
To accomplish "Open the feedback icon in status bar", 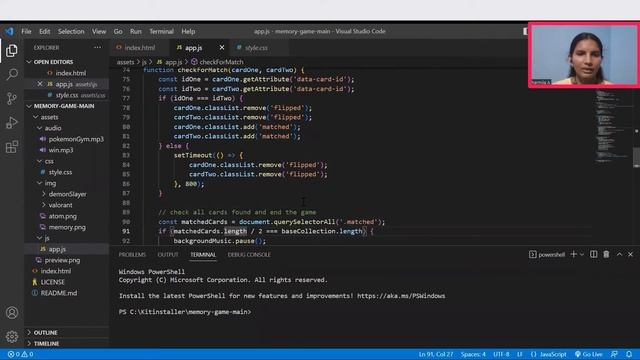I will (614, 354).
